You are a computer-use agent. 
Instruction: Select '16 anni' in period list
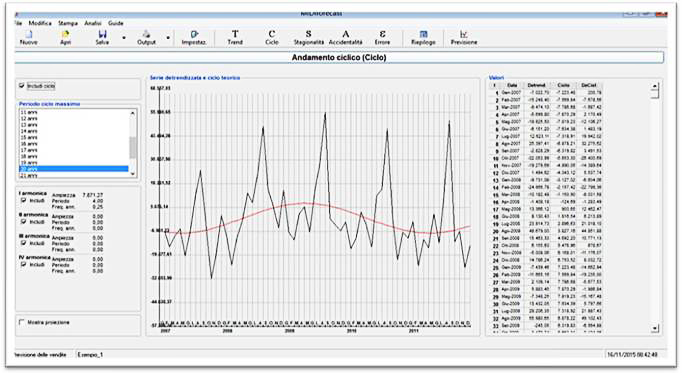(x=74, y=143)
